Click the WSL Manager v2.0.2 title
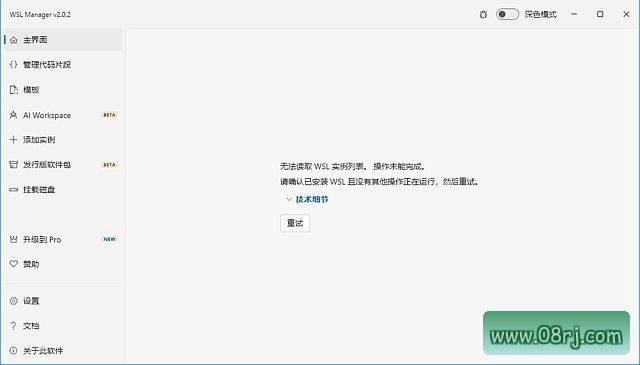The width and height of the screenshot is (640, 365). (x=40, y=15)
